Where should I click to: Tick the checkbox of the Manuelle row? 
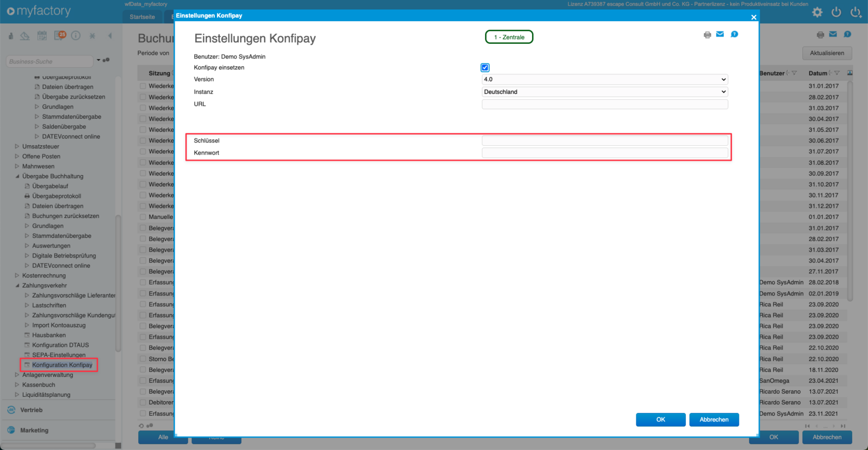(x=143, y=217)
